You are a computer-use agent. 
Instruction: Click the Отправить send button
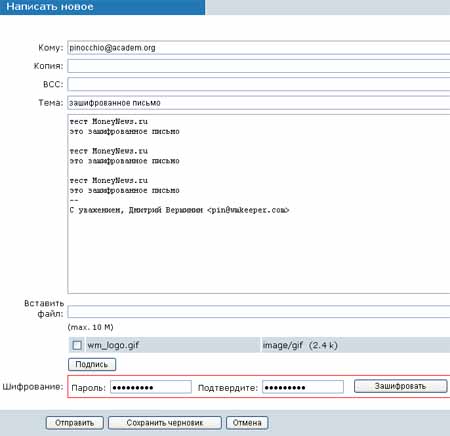[75, 423]
